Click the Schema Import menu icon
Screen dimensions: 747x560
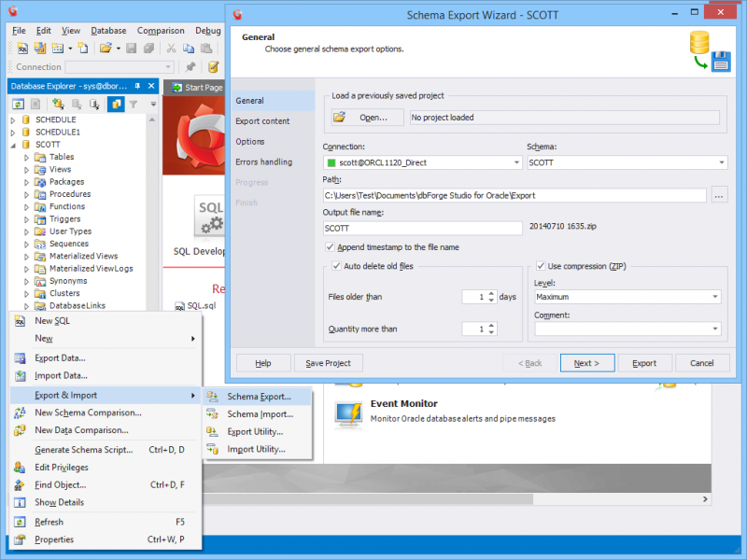tap(212, 414)
